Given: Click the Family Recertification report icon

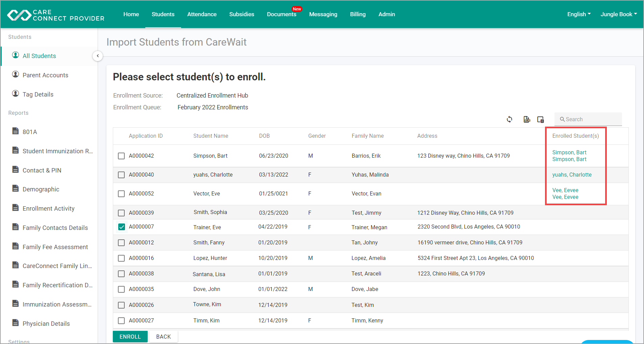Looking at the screenshot, I should 16,284.
